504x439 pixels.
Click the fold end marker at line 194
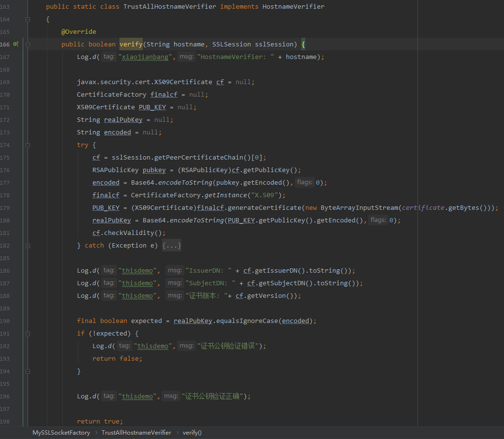[x=28, y=371]
